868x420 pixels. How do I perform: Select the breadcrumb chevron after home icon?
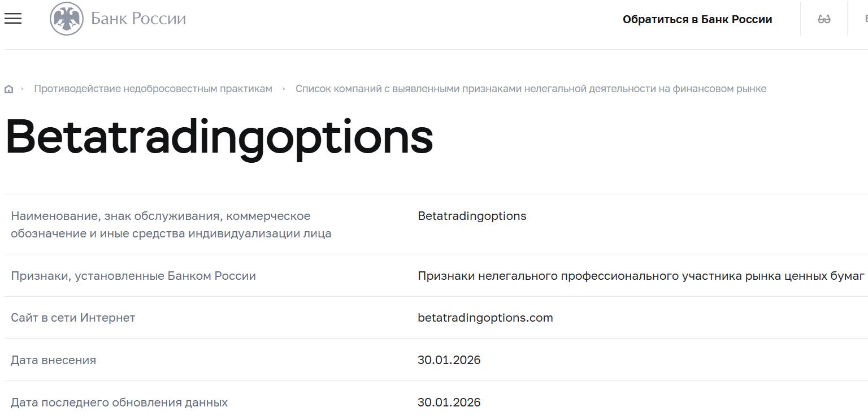[x=22, y=88]
